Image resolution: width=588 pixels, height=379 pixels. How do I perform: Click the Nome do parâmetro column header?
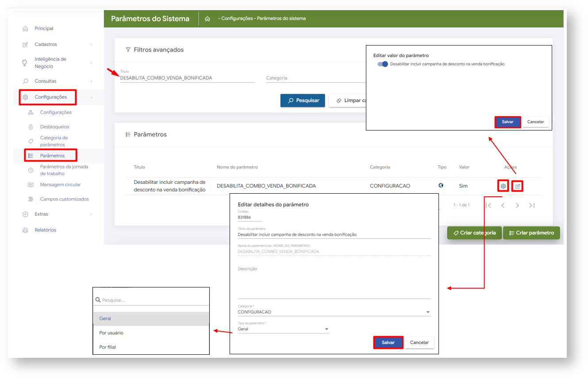pos(237,167)
